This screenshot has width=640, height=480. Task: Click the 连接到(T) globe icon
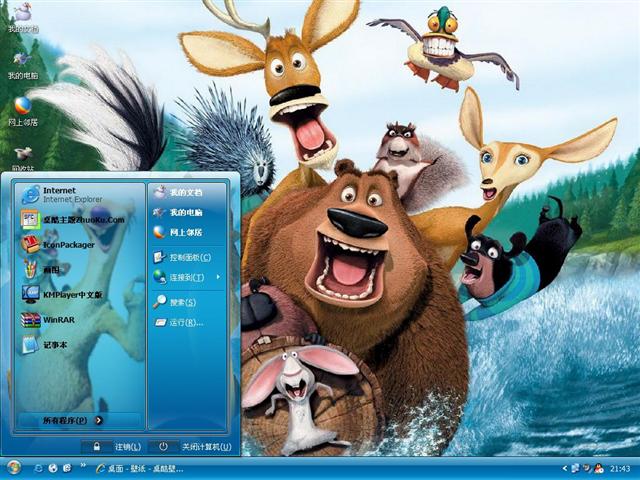pyautogui.click(x=160, y=277)
